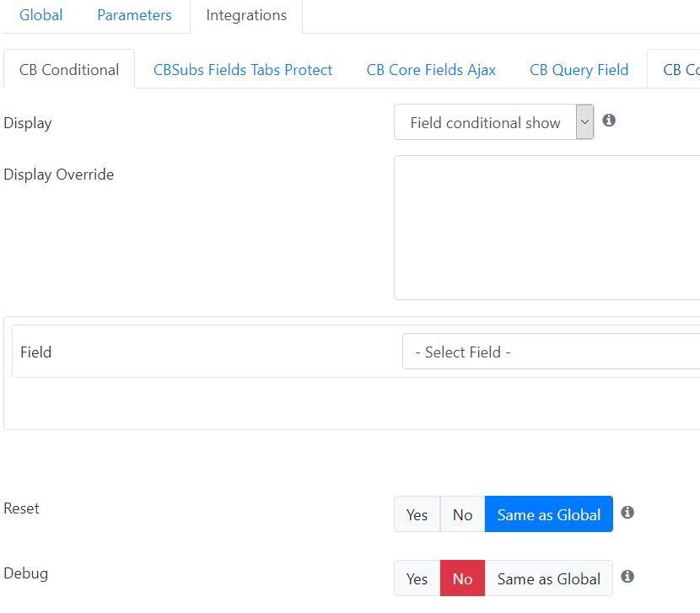Click the Display dropdown arrow
The width and height of the screenshot is (700, 613).
[x=584, y=122]
